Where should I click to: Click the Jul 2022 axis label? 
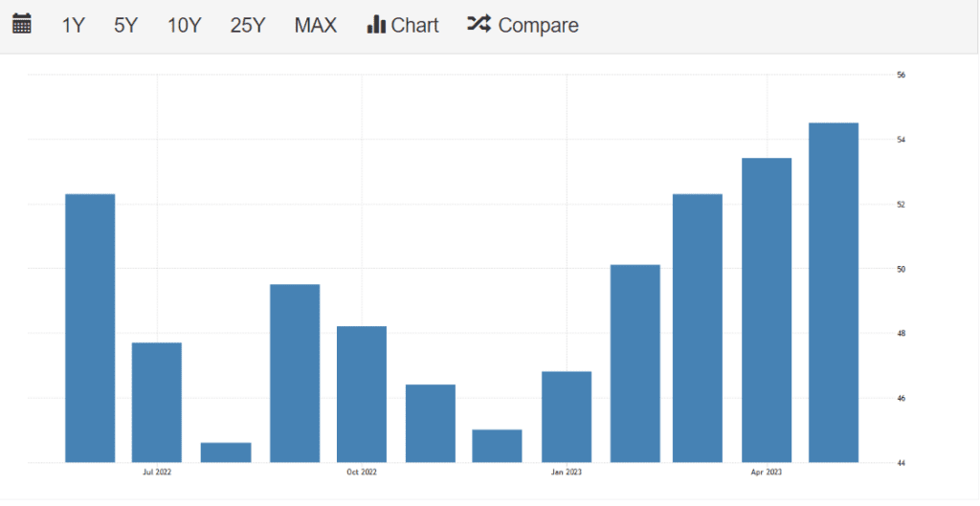click(157, 473)
